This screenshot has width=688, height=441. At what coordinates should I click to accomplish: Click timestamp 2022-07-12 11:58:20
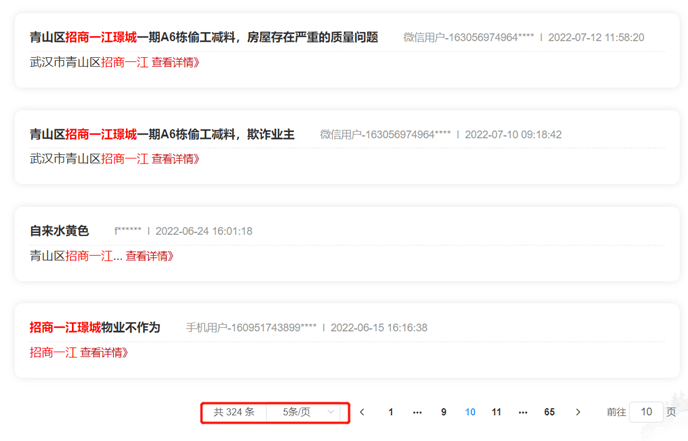(x=596, y=37)
